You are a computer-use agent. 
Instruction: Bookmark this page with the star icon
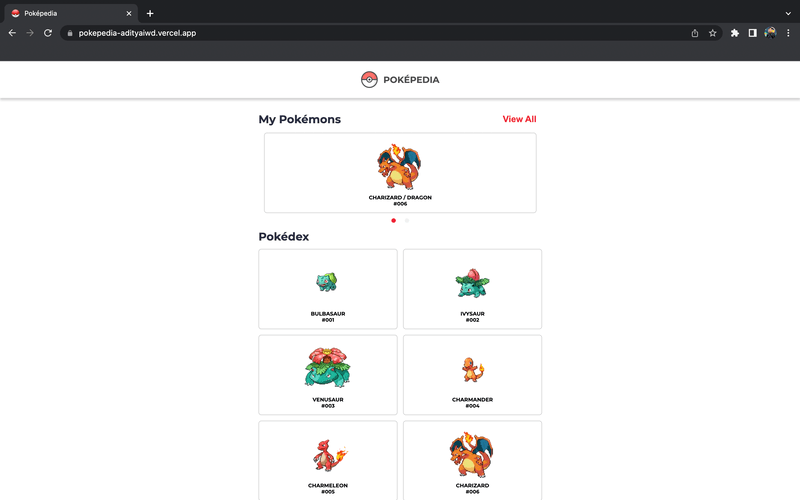point(713,33)
